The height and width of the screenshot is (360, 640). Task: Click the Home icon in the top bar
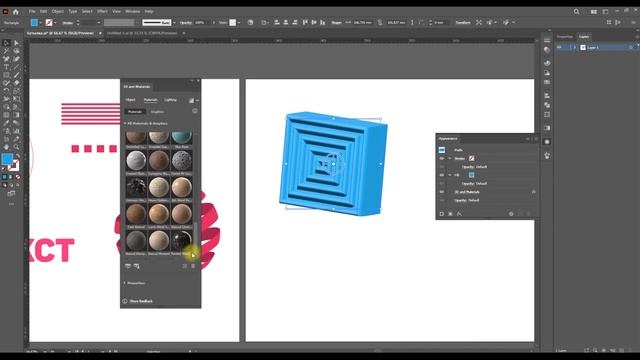tap(16, 11)
